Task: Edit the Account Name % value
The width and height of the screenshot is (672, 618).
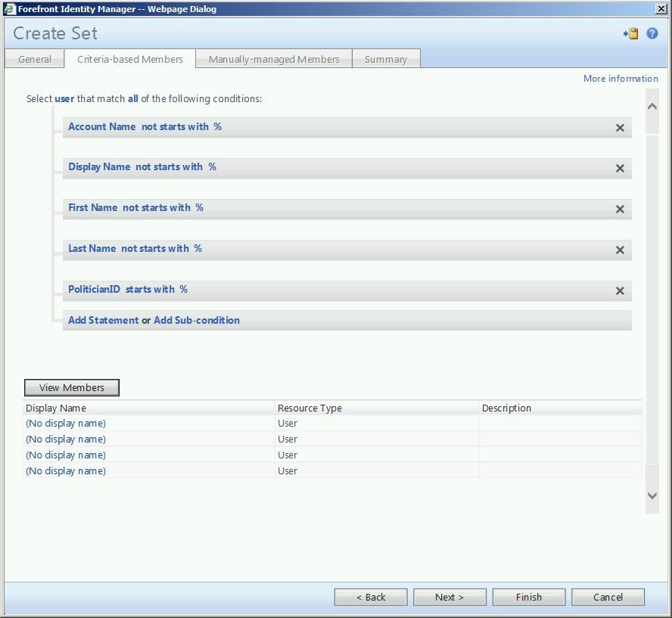Action: point(218,127)
